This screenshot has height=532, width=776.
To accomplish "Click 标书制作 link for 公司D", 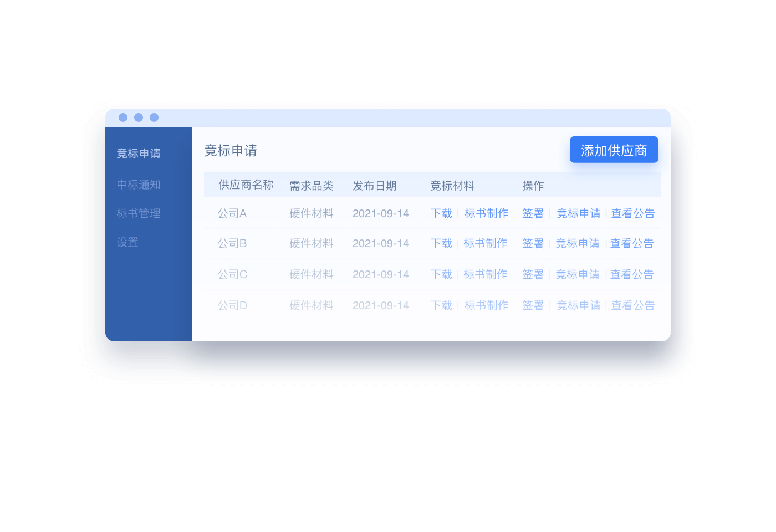I will 486,305.
